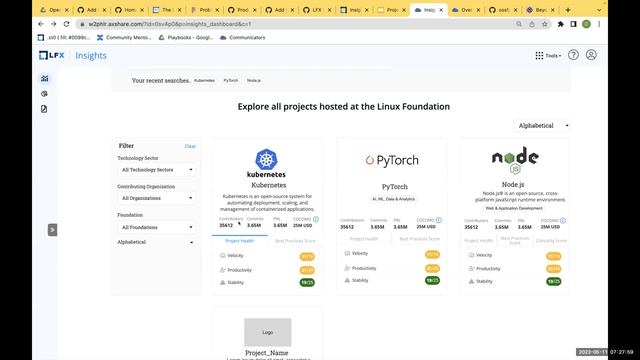Expand the sidebar with the arrow button
The width and height of the screenshot is (640, 360).
pyautogui.click(x=52, y=230)
